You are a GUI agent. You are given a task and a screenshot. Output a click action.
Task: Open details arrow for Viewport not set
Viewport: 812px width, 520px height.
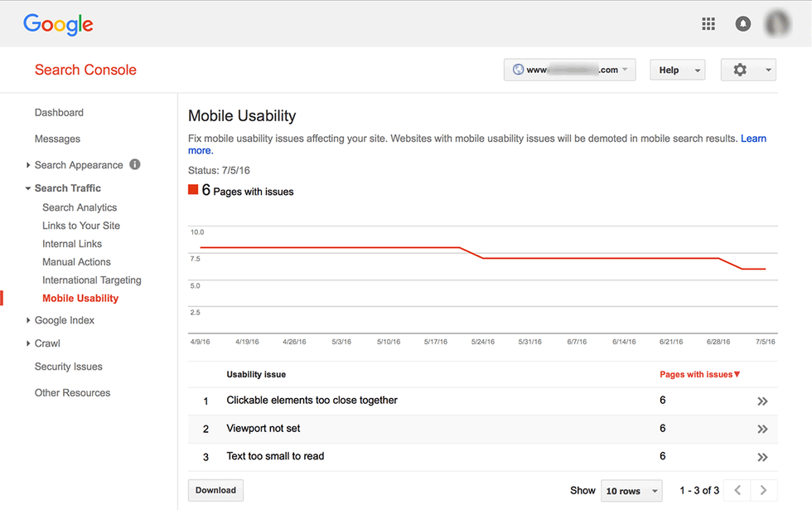click(762, 430)
